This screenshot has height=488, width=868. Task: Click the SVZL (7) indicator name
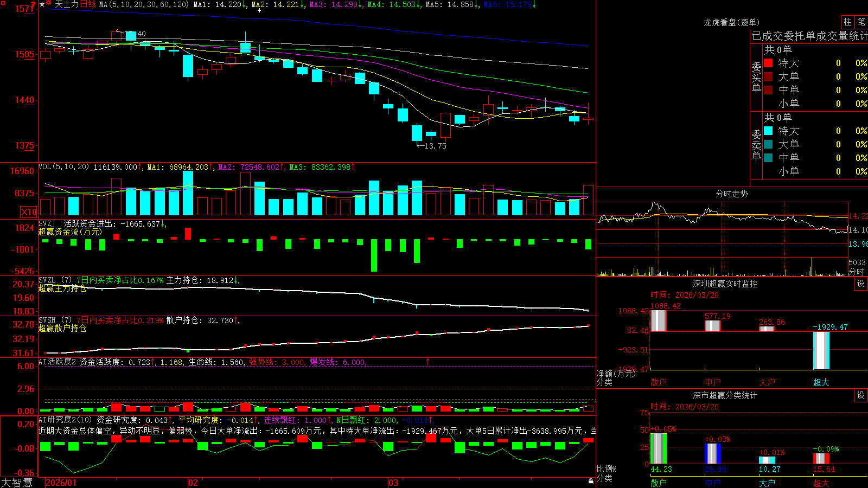tap(55, 280)
